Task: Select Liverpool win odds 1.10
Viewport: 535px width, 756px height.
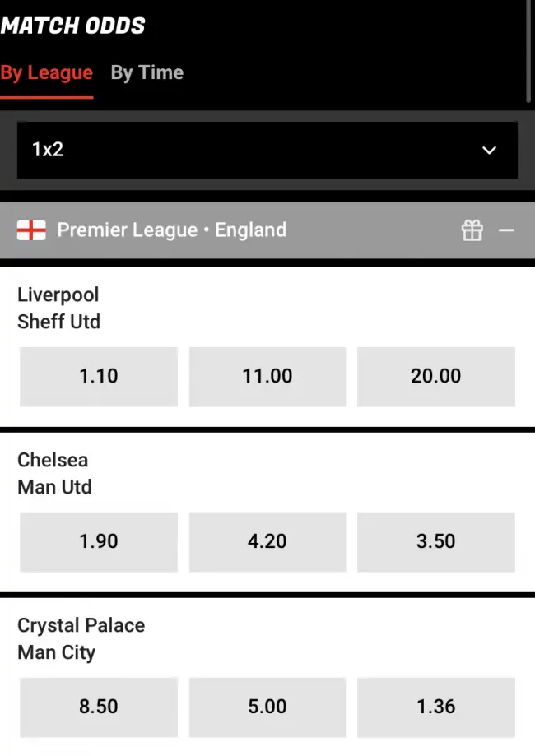Action: click(99, 376)
